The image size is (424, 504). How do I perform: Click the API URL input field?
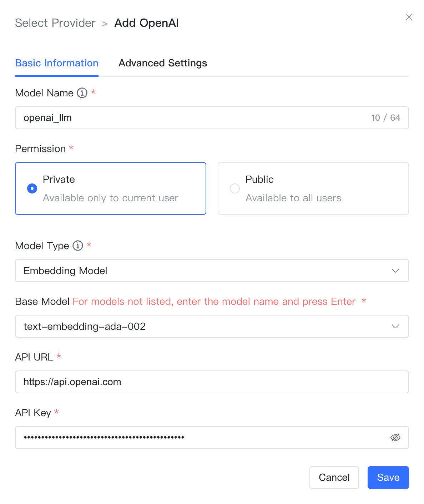[x=212, y=382]
